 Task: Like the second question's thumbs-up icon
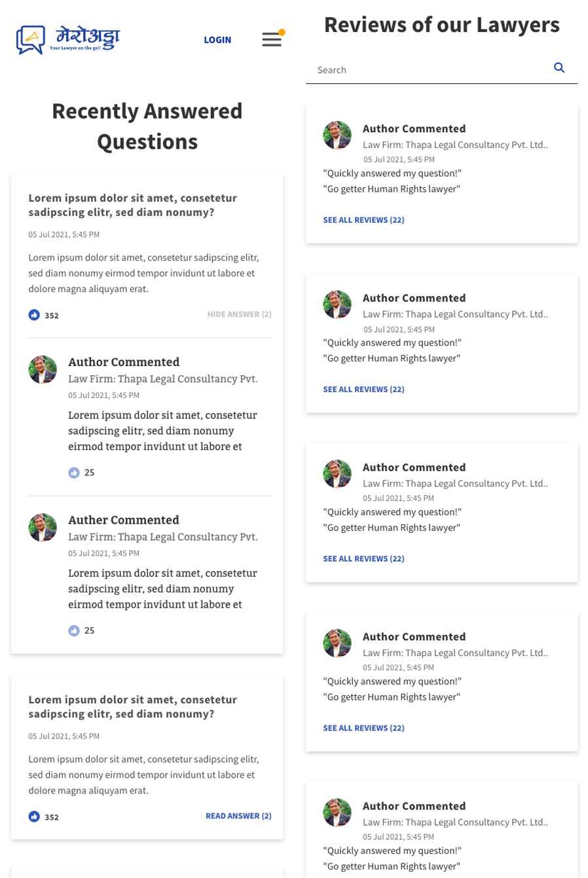(34, 816)
